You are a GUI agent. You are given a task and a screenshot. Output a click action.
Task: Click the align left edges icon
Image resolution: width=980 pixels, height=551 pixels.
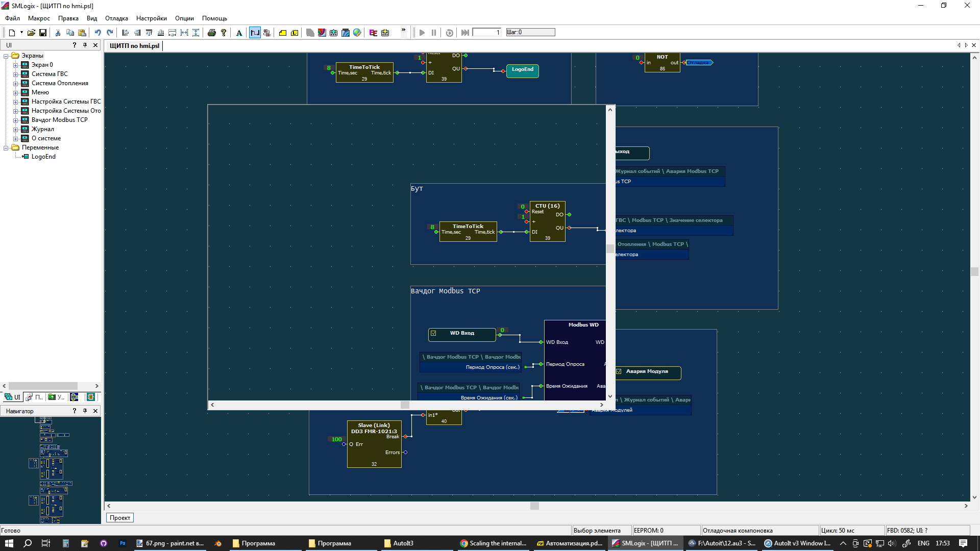point(125,33)
